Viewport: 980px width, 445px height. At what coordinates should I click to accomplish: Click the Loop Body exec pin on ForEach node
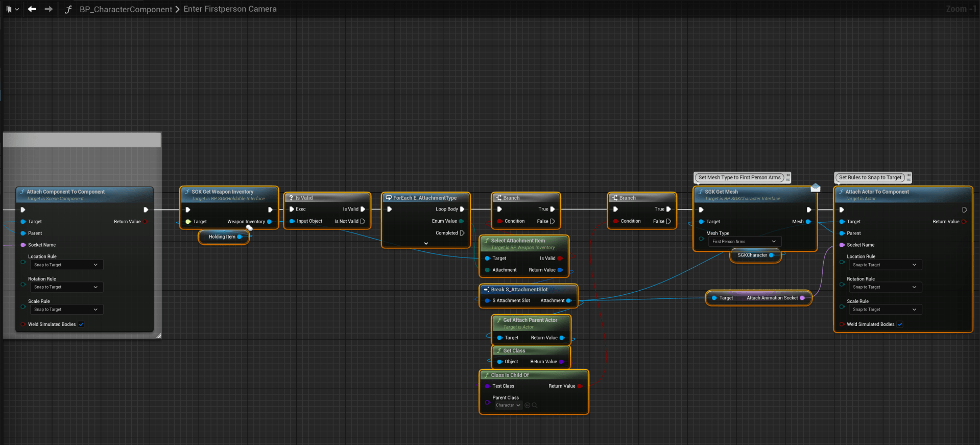(x=462, y=209)
